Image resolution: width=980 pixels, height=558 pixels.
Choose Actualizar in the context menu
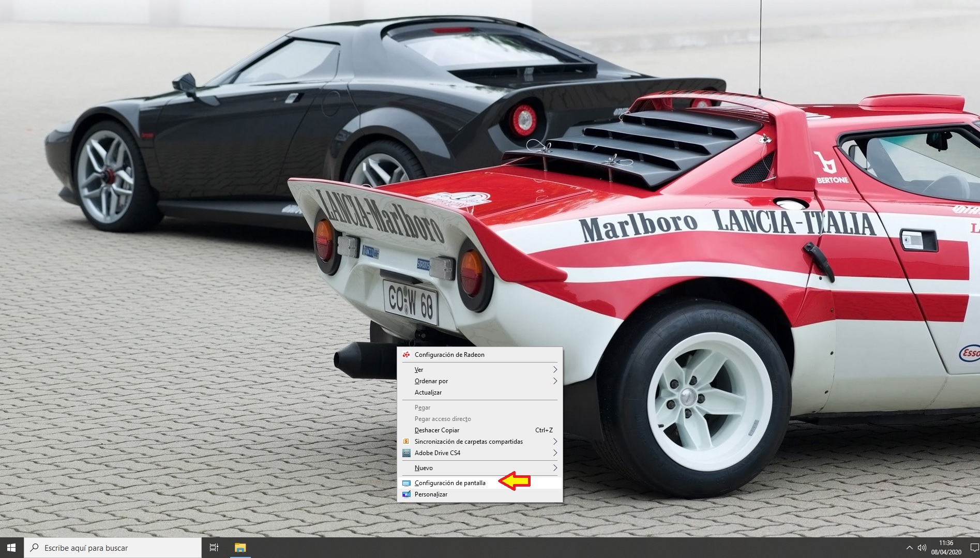[479, 393]
